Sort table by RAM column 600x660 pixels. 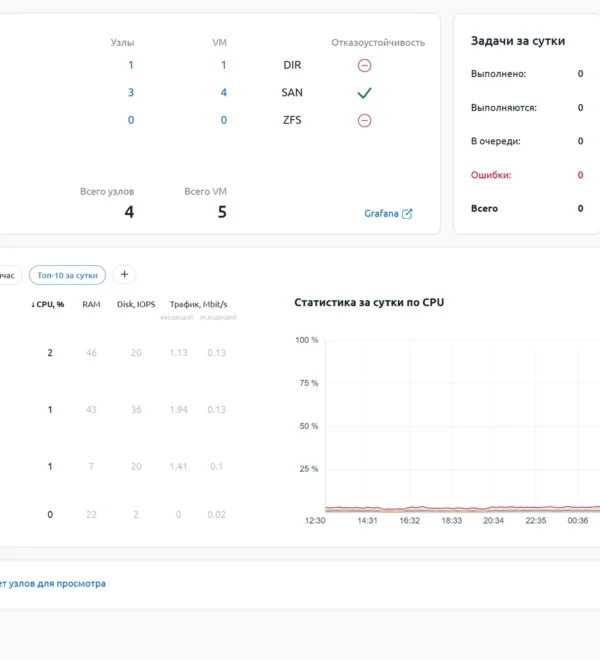(91, 304)
